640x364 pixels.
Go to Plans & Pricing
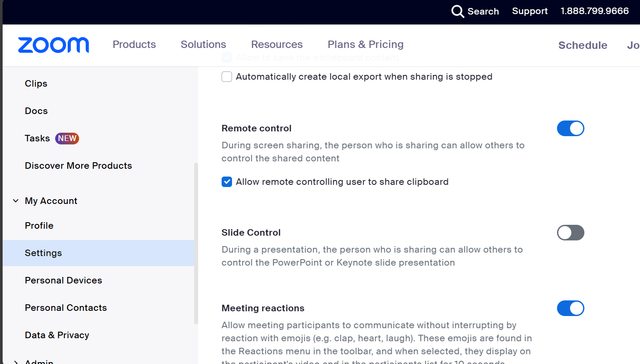[x=365, y=44]
